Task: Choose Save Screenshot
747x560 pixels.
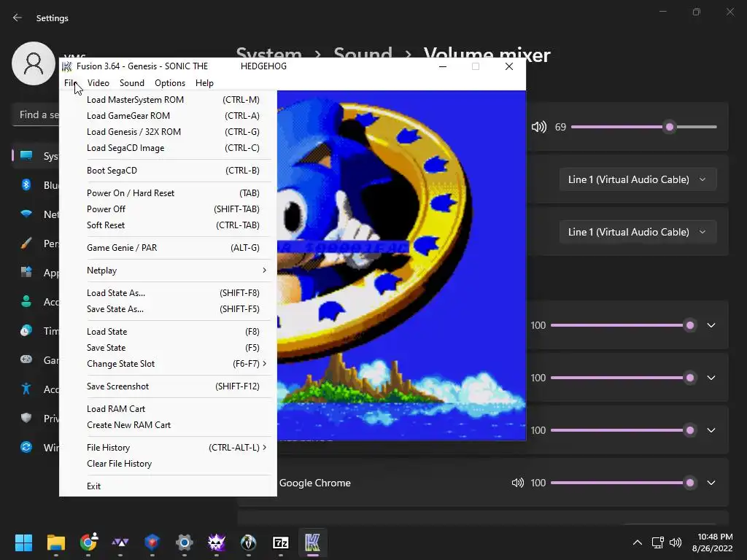Action: coord(169,386)
